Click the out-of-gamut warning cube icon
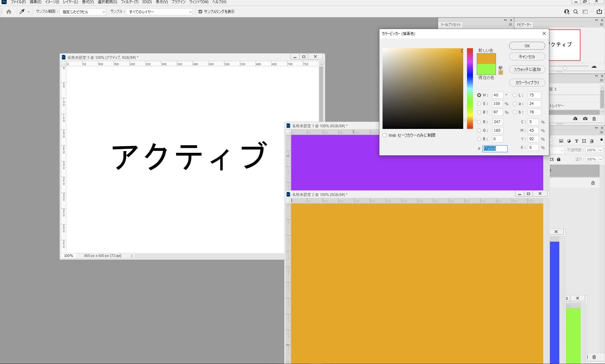605x364 pixels. (x=500, y=68)
